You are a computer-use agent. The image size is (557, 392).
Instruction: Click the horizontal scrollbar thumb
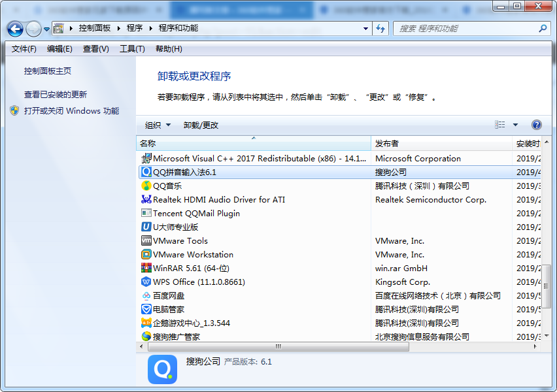coord(278,346)
